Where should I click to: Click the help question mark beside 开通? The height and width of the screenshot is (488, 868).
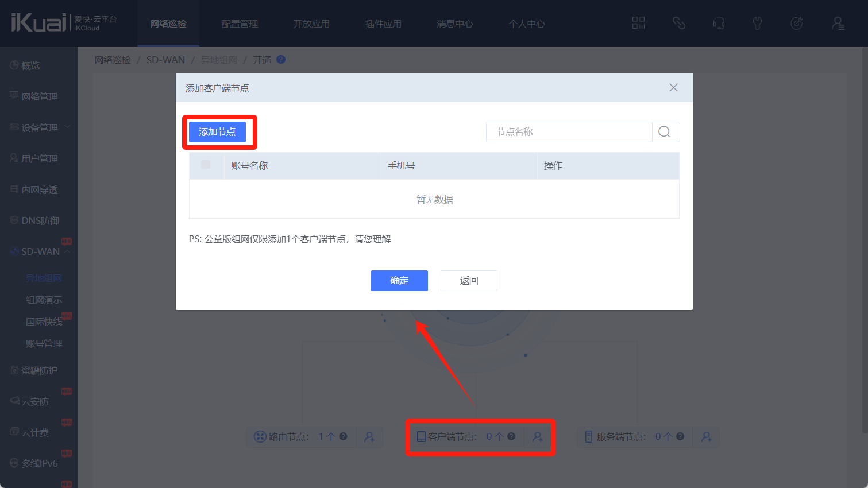click(x=281, y=60)
